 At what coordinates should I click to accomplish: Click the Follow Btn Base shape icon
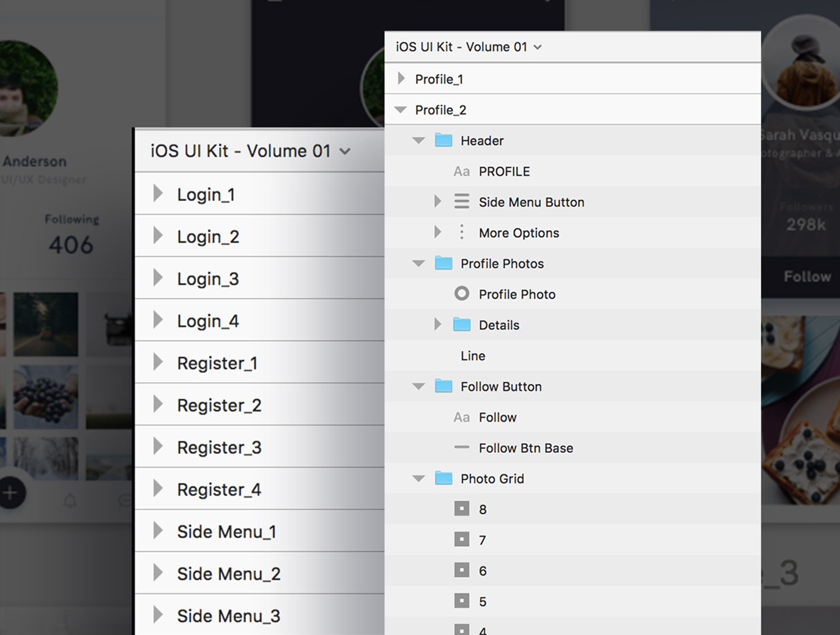tap(461, 447)
